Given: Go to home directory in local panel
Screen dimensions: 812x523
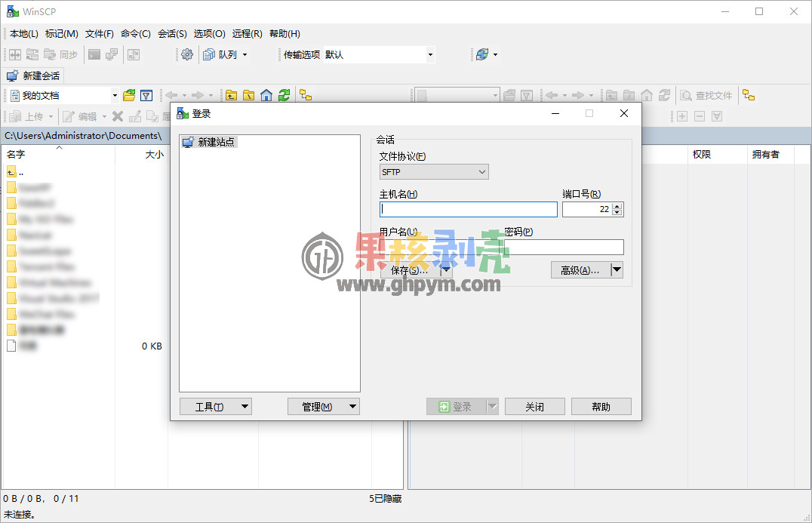Looking at the screenshot, I should click(x=267, y=95).
